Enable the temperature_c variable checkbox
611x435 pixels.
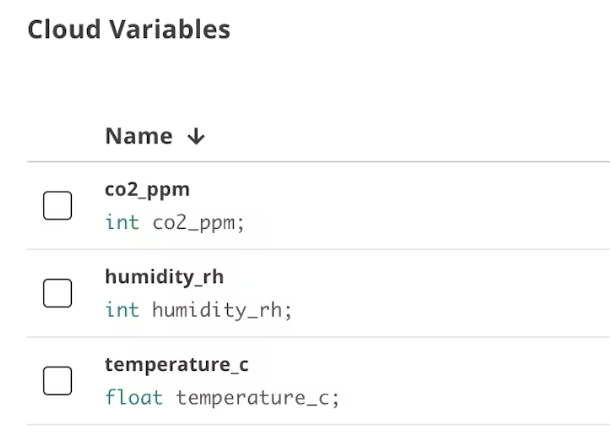point(58,381)
